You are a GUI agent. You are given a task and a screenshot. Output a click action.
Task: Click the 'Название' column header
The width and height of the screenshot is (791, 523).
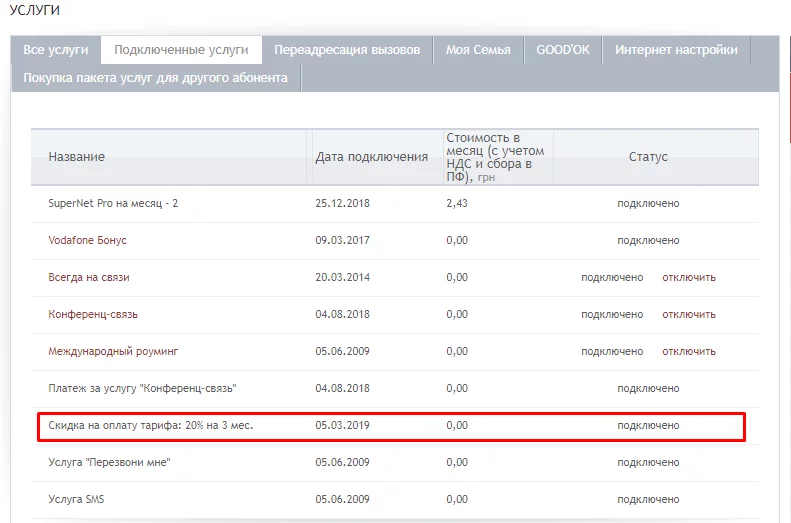point(77,157)
